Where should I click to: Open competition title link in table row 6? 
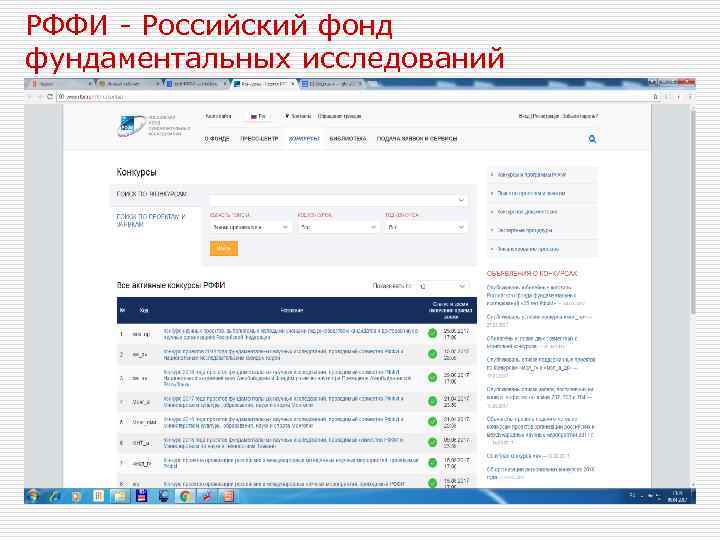284,443
